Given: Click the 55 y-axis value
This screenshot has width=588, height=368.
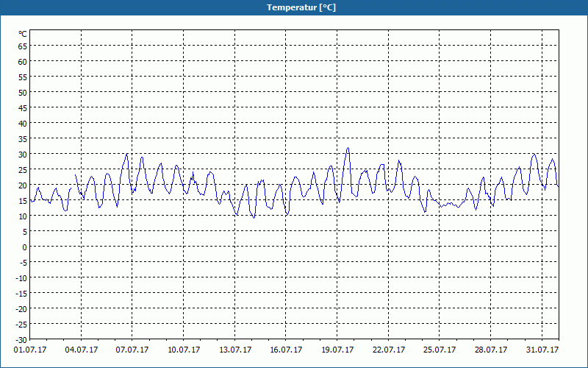Looking at the screenshot, I should pyautogui.click(x=23, y=77).
